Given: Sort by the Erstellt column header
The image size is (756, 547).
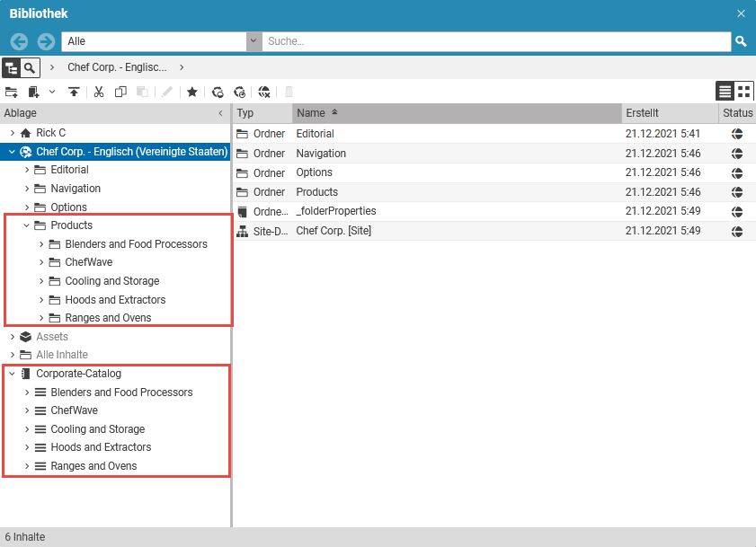Looking at the screenshot, I should click(x=642, y=113).
